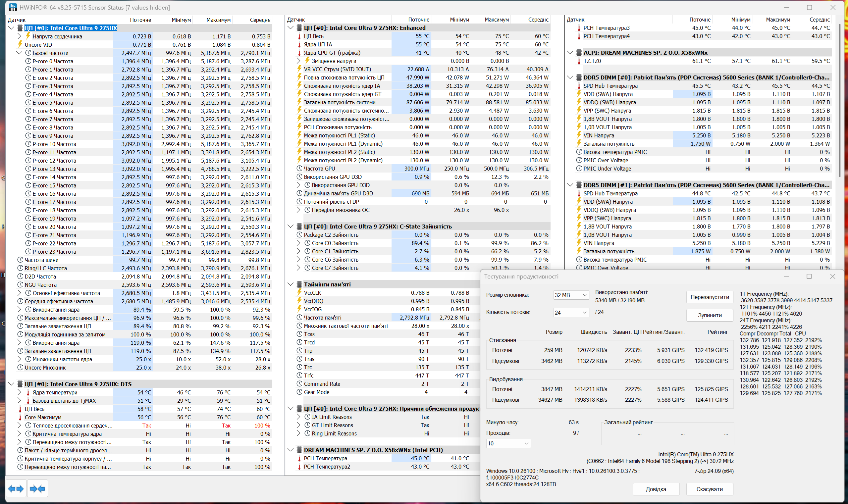Click clock icon beside Частота GPU row
Image resolution: width=848 pixels, height=504 pixels.
click(299, 169)
